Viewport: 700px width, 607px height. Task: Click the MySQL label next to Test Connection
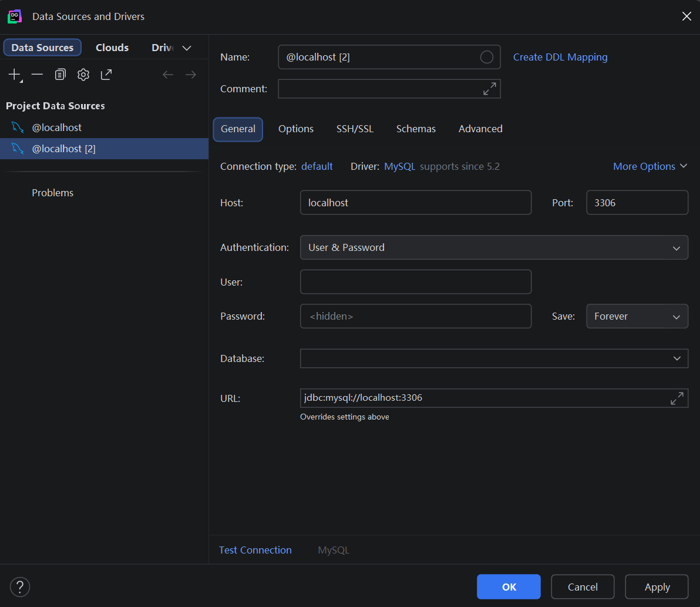pyautogui.click(x=334, y=550)
